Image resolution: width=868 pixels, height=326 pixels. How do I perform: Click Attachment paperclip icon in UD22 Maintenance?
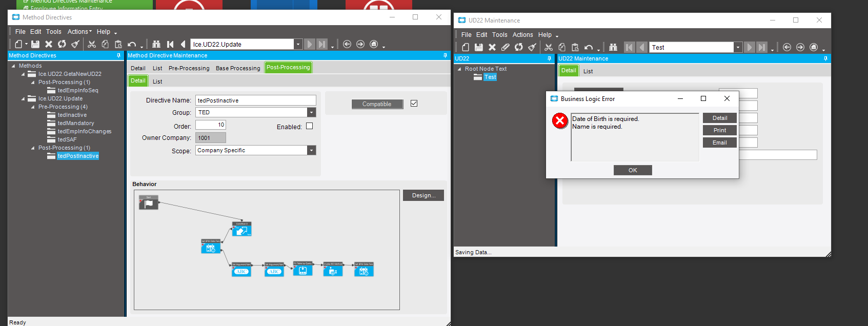coord(506,47)
